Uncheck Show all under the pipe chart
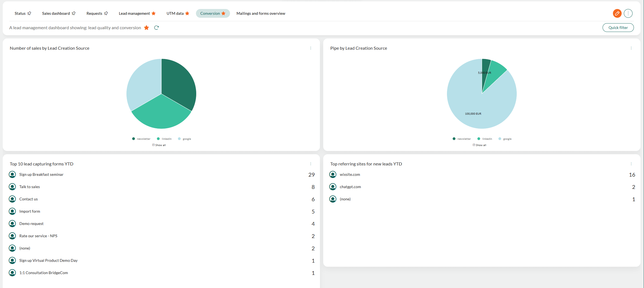The image size is (644, 288). (474, 145)
